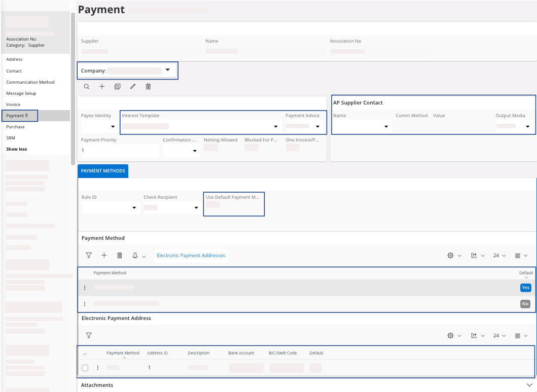Click the search magnifier icon in record toolbar
Image resolution: width=537 pixels, height=392 pixels.
pos(87,87)
